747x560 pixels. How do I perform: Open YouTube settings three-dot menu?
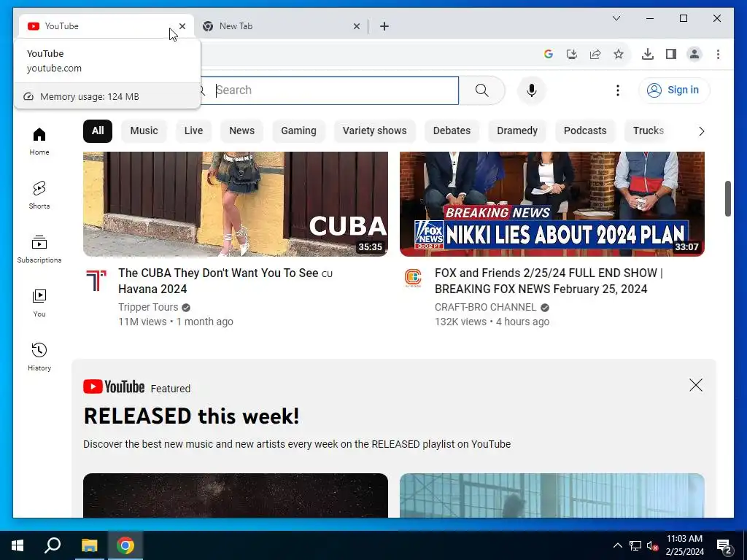coord(617,90)
